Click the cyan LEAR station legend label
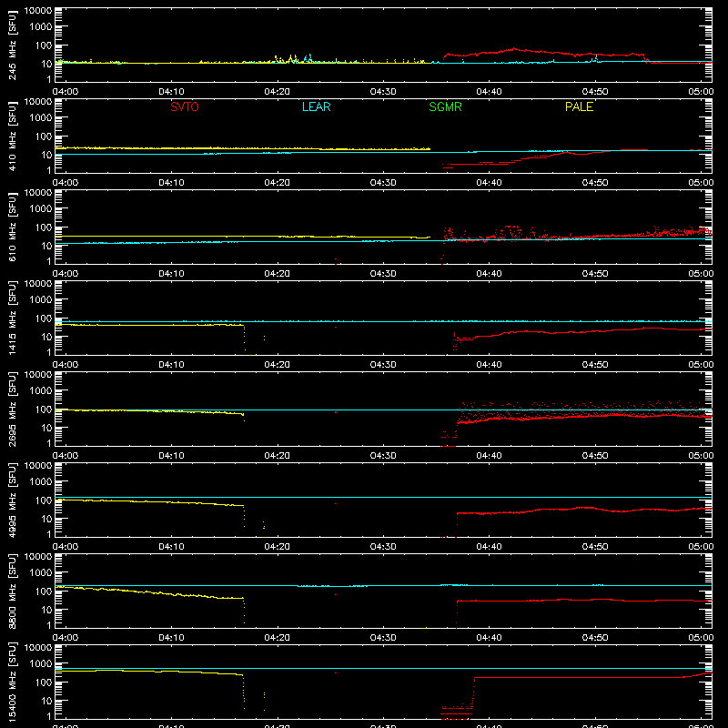 click(316, 106)
